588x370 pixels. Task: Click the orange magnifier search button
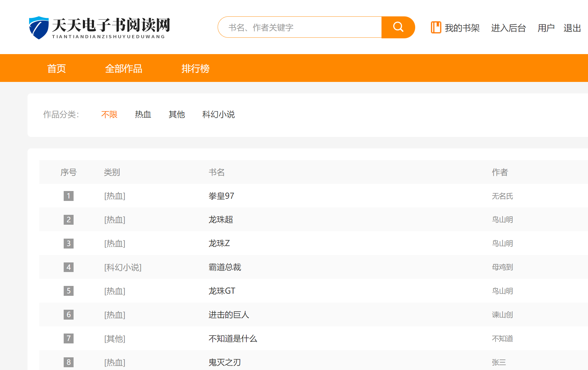(x=398, y=27)
